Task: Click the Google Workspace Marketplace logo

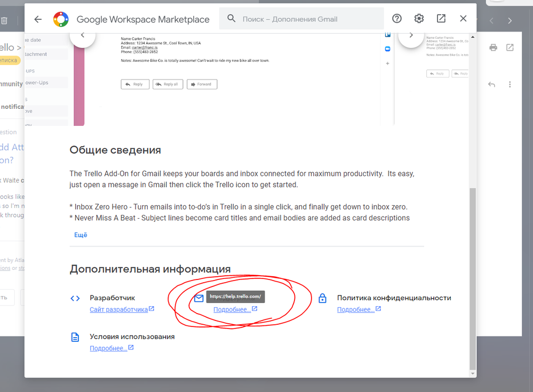Action: [61, 19]
